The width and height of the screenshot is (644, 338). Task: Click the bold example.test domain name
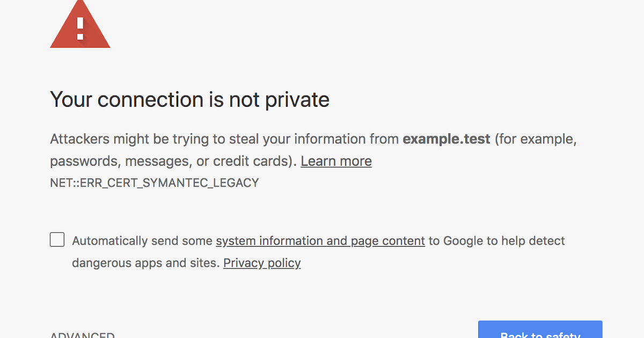[447, 139]
